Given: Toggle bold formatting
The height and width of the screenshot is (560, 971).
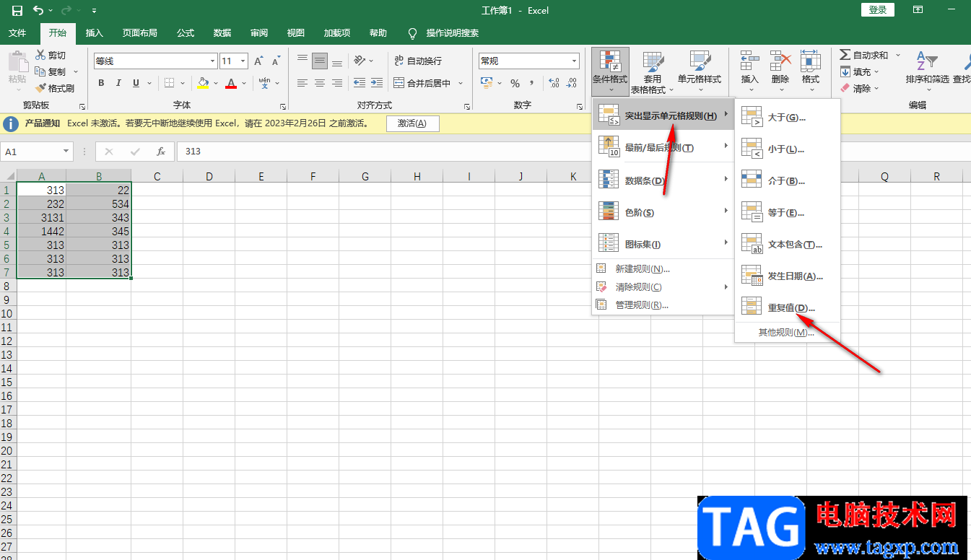Looking at the screenshot, I should point(101,83).
